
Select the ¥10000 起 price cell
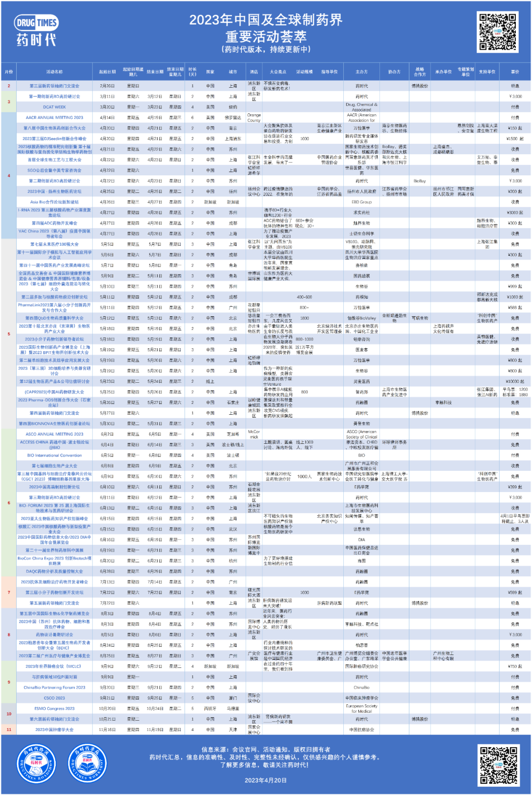pos(515,381)
